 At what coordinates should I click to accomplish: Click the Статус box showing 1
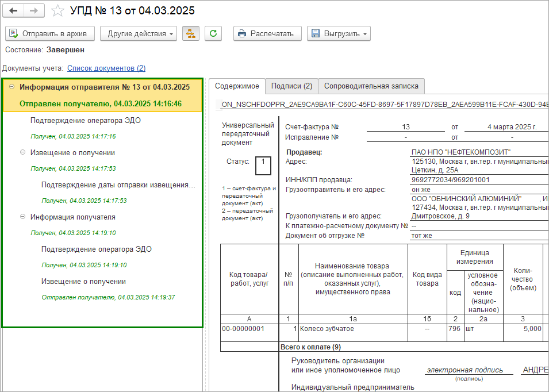pyautogui.click(x=263, y=165)
